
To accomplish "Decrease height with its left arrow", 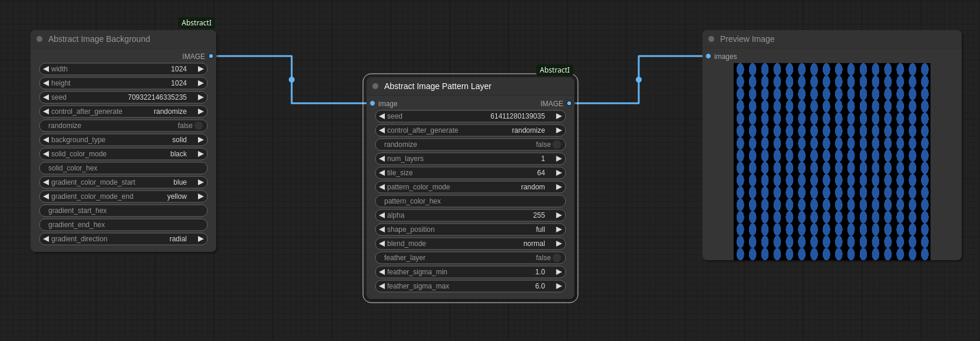I will coord(46,83).
